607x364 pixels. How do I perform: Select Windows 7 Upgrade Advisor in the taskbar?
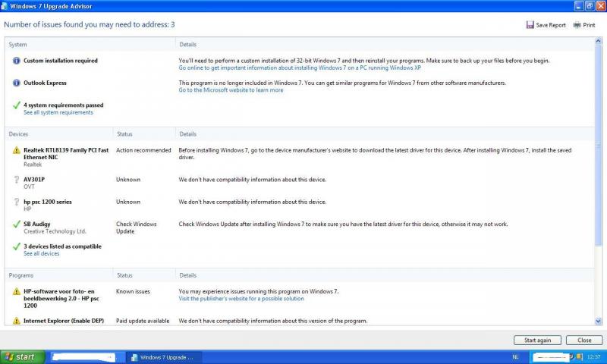point(162,356)
